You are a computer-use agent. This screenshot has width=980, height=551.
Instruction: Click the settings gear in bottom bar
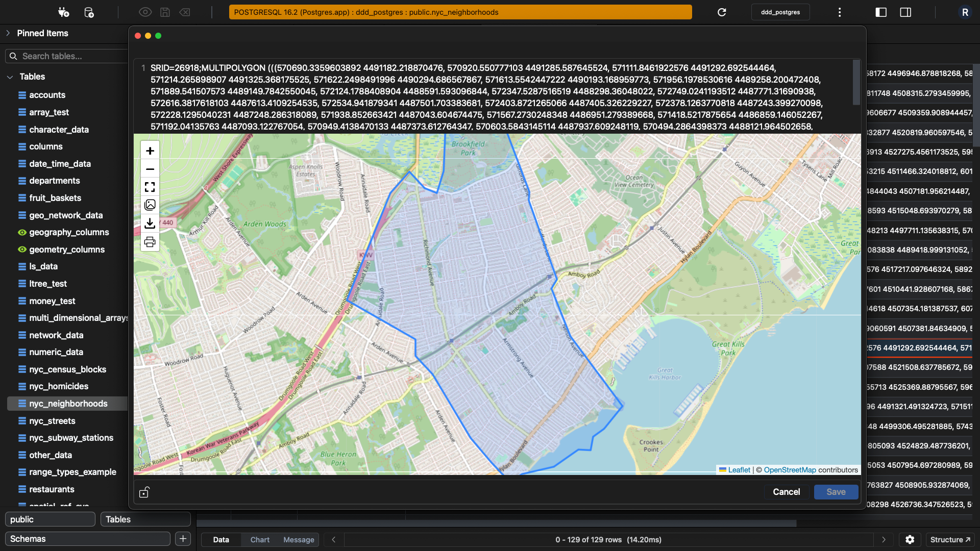tap(910, 540)
